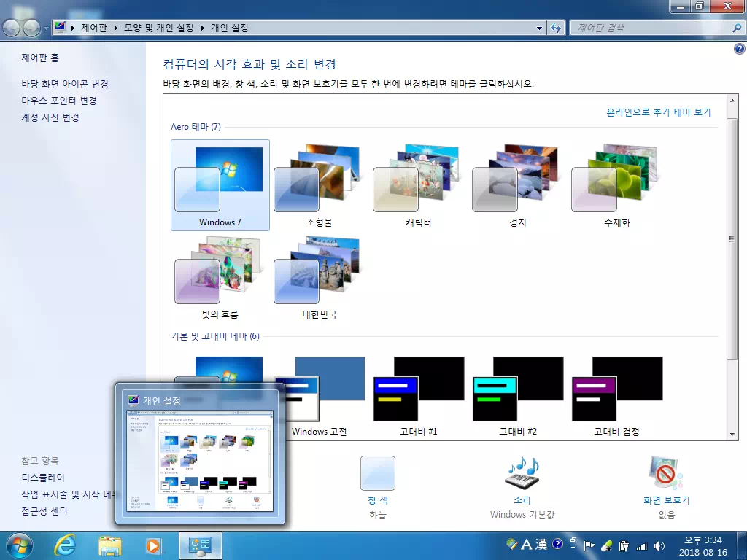Apply the 경치 theme
747x560 pixels.
(x=517, y=185)
